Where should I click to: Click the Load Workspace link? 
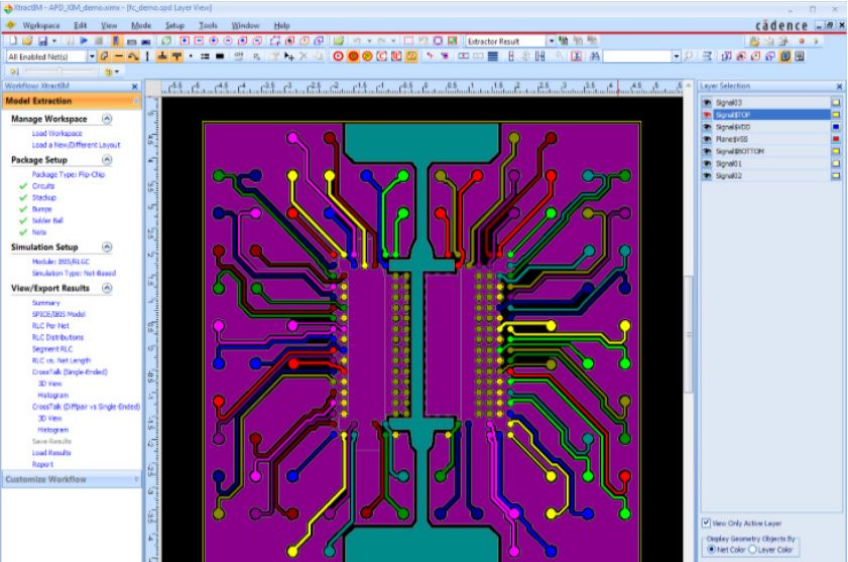(x=57, y=133)
